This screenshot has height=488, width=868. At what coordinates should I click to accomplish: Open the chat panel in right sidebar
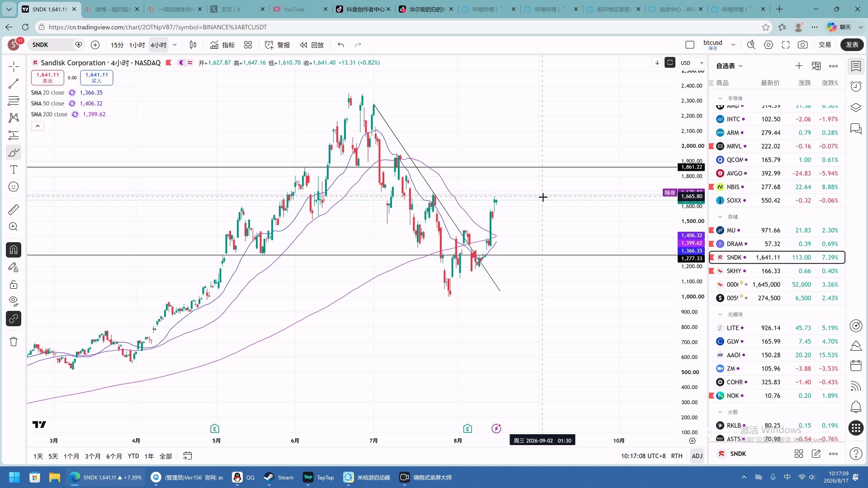pos(856,129)
